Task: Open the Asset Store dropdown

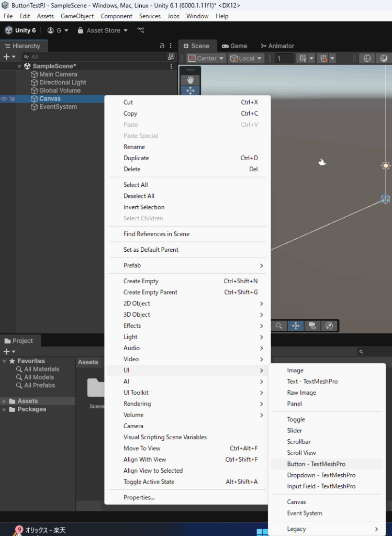Action: coord(103,30)
